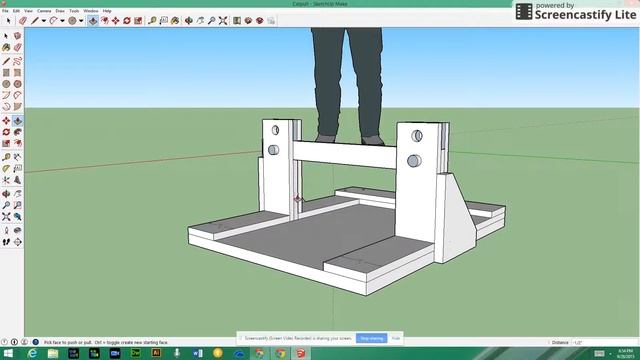
Task: Click the Previous view tool in left palette
Action: point(18,217)
